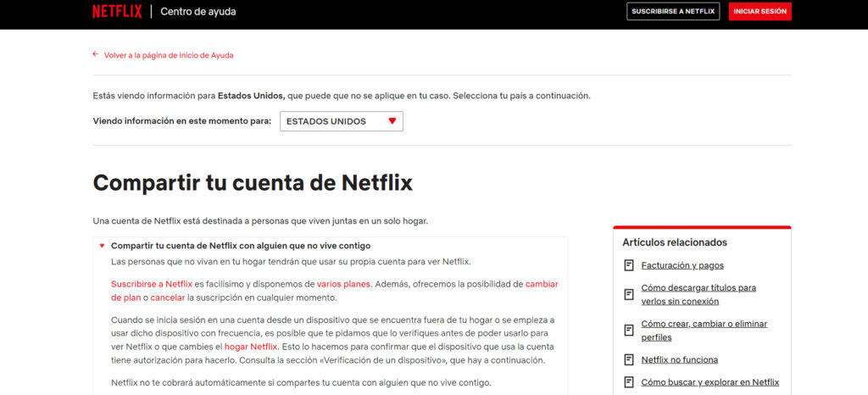Viewport: 868px width, 395px height.
Task: Open the 'Suscribirse a Netflix' inline link
Action: coord(152,284)
